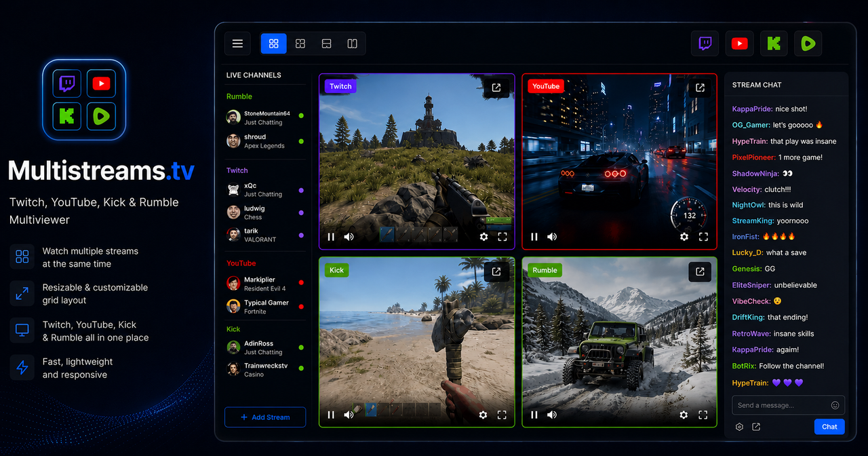
Task: Mute the Rumble stream volume
Action: (x=552, y=415)
